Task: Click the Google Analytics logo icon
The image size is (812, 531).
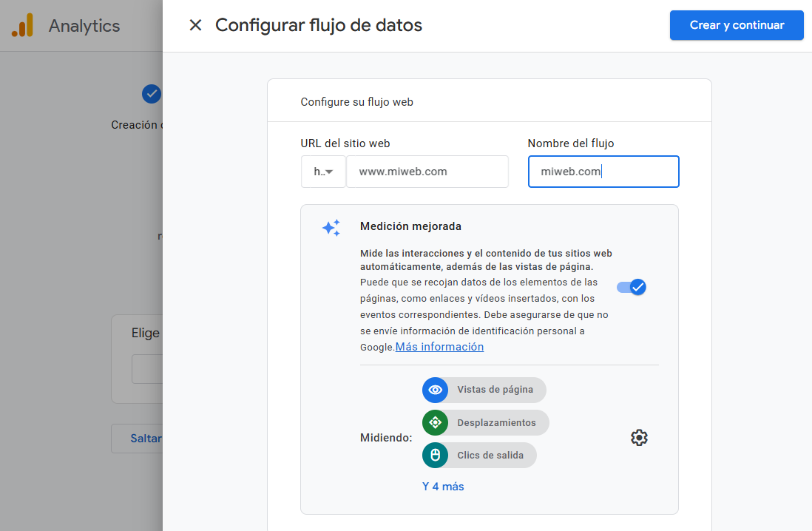Action: pyautogui.click(x=23, y=25)
